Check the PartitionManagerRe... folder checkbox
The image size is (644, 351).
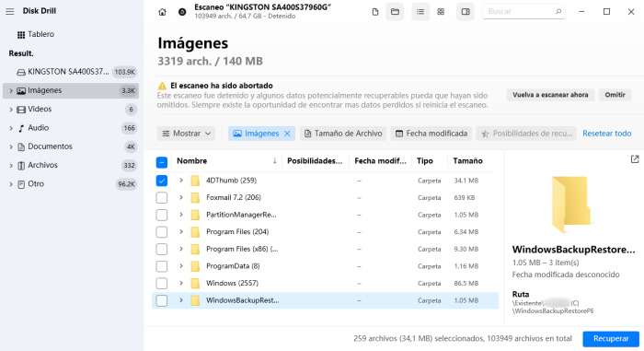click(x=162, y=215)
